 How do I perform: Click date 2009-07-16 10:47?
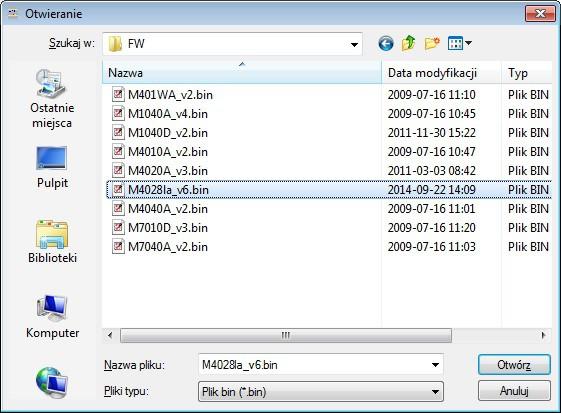click(432, 152)
